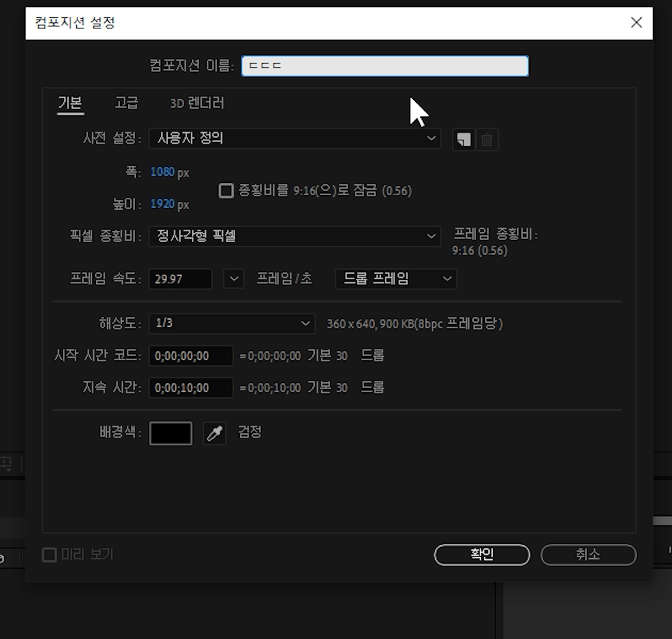Click the 시작 시간 코드 field
This screenshot has height=639, width=672.
click(191, 356)
